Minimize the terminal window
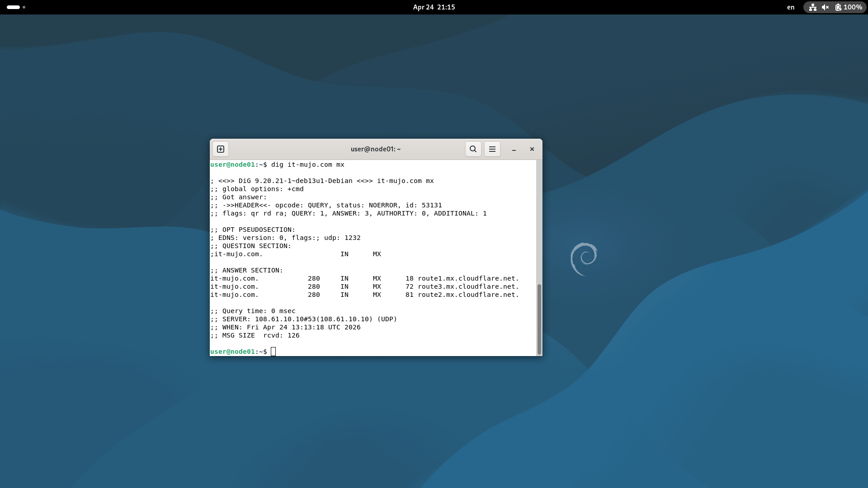The height and width of the screenshot is (488, 868). pos(514,149)
